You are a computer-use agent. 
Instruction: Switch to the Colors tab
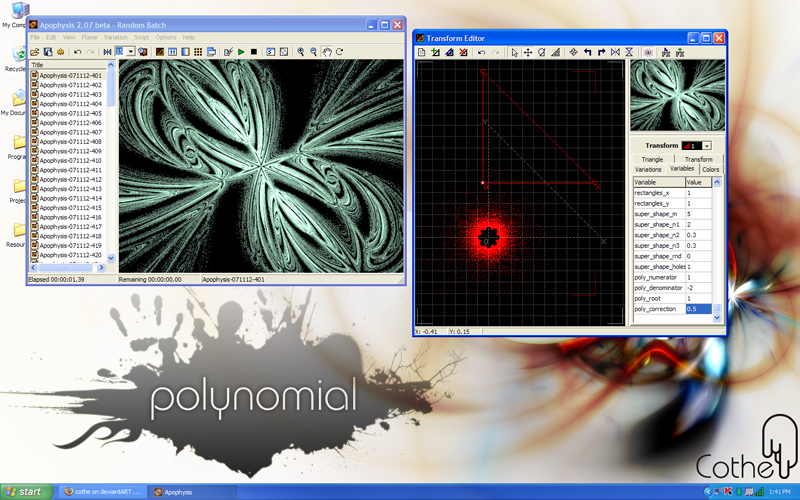pos(710,169)
